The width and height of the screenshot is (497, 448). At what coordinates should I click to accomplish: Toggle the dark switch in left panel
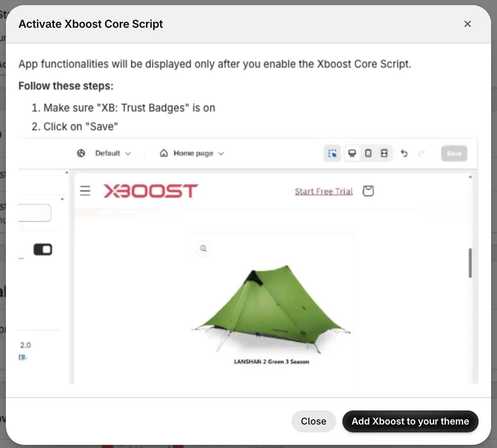coord(43,250)
